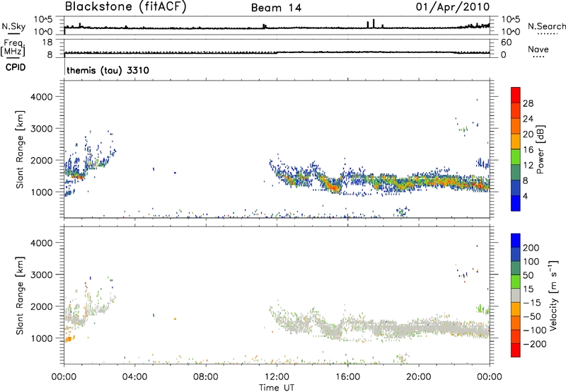Image resolution: width=566 pixels, height=392 pixels.
Task: Click the '3000' tick of velocity panel
Action: coord(42,275)
